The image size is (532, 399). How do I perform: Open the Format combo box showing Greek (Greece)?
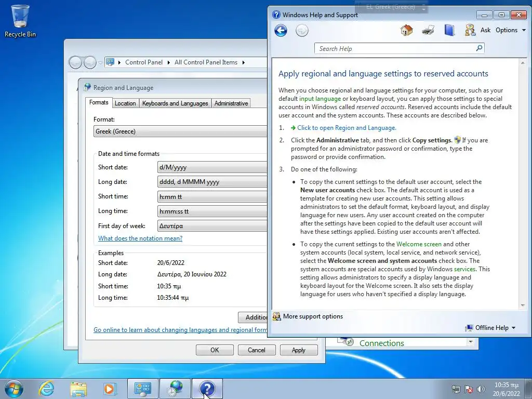click(180, 131)
